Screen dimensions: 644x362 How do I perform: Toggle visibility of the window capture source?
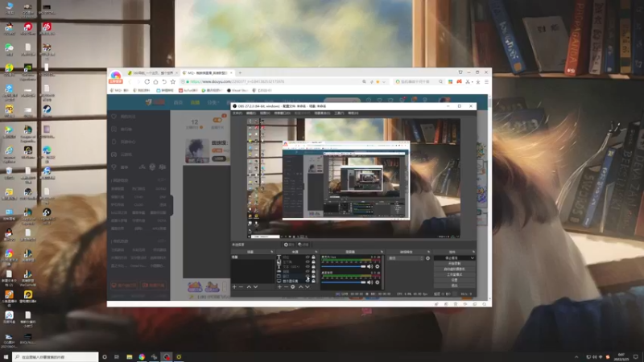pyautogui.click(x=308, y=276)
